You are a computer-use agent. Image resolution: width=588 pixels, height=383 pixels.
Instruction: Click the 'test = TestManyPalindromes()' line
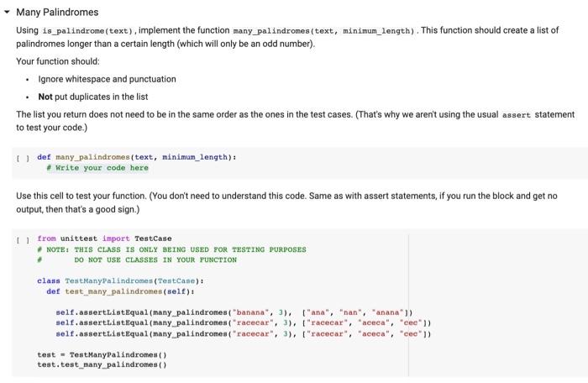point(102,354)
